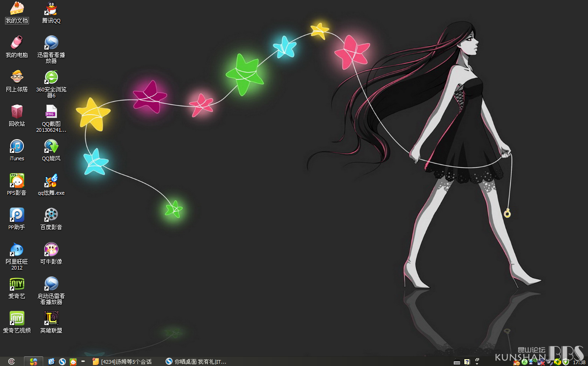Select the 回收站 recycle bin icon

point(17,116)
